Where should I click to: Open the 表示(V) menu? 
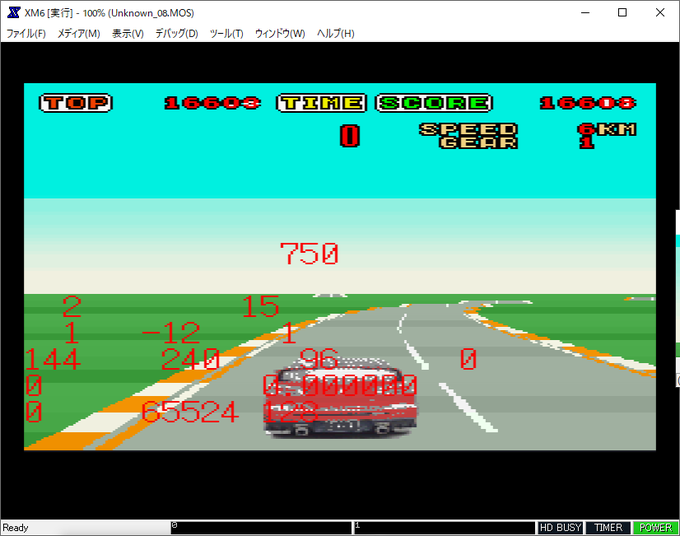[x=128, y=33]
